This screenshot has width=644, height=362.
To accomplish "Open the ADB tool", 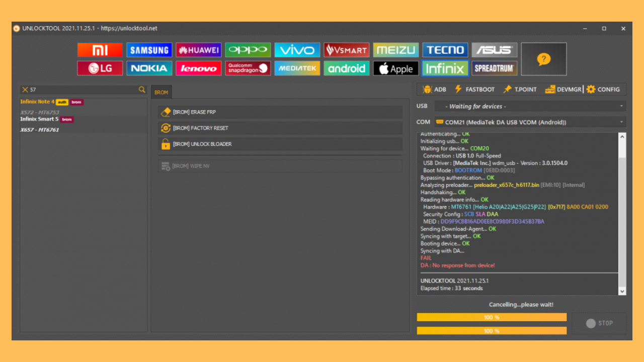I will tap(434, 89).
